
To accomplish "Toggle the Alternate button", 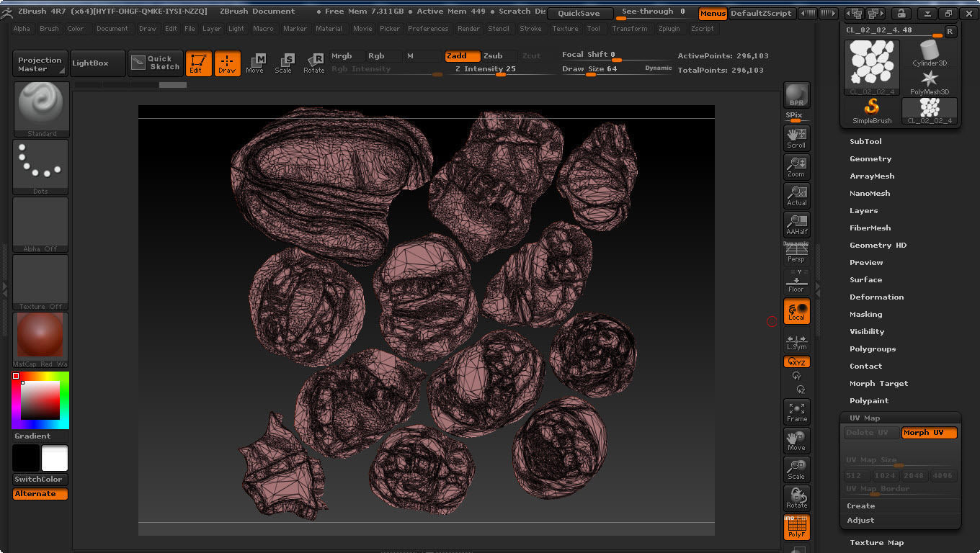I will (40, 494).
